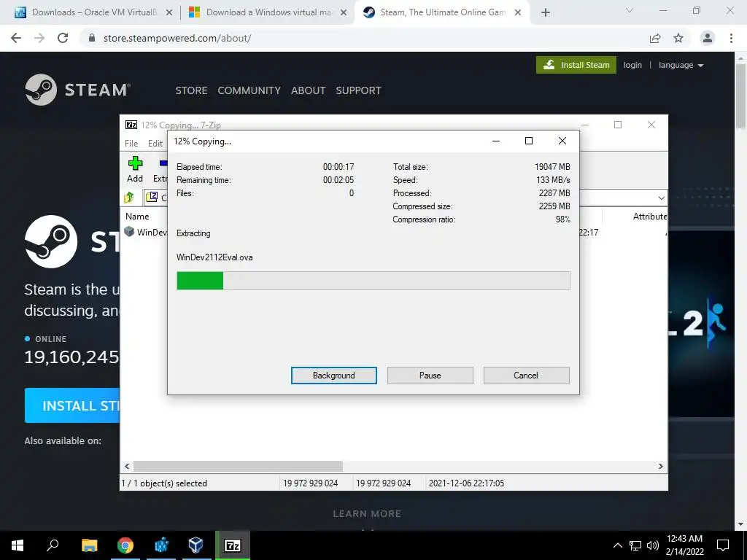The image size is (747, 560).
Task: Open the COMMUNITY navigation item
Action: coord(249,90)
